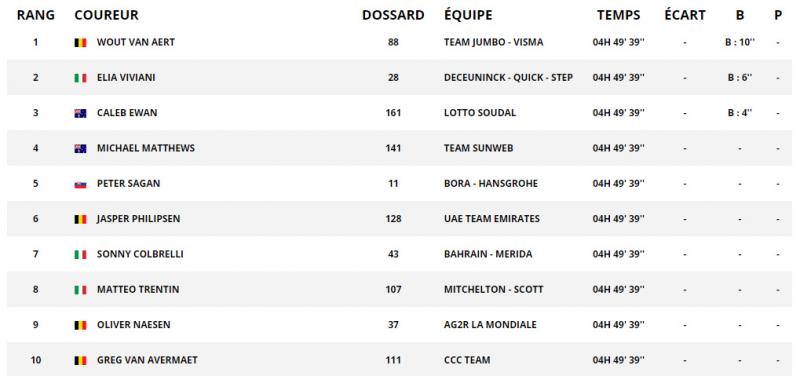The image size is (800, 376).
Task: Click the Australian flag beside Caleb Ewan
Action: (x=80, y=113)
